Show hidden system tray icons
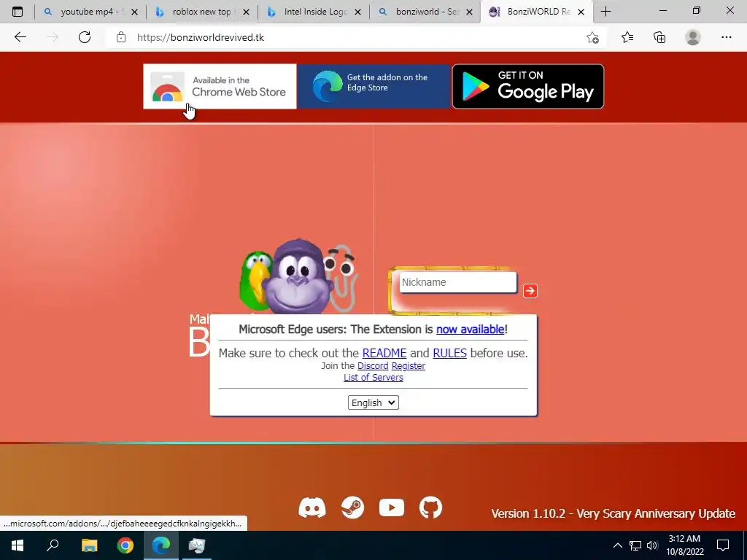The height and width of the screenshot is (560, 747). pyautogui.click(x=617, y=545)
